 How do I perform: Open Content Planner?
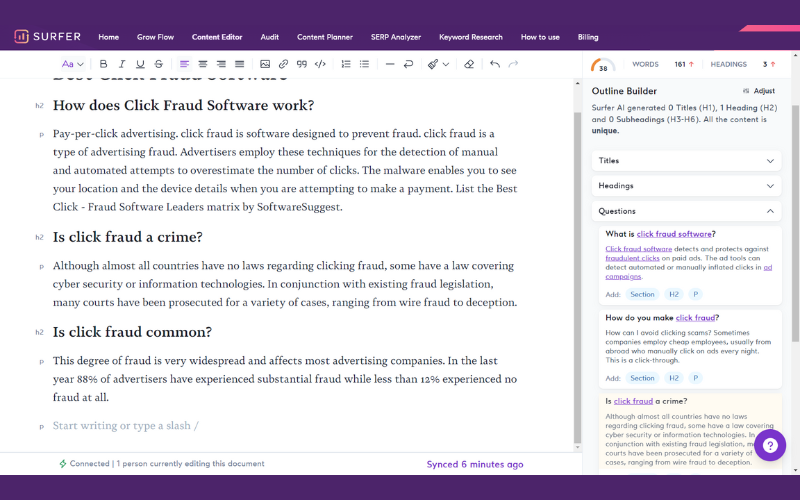click(x=324, y=37)
